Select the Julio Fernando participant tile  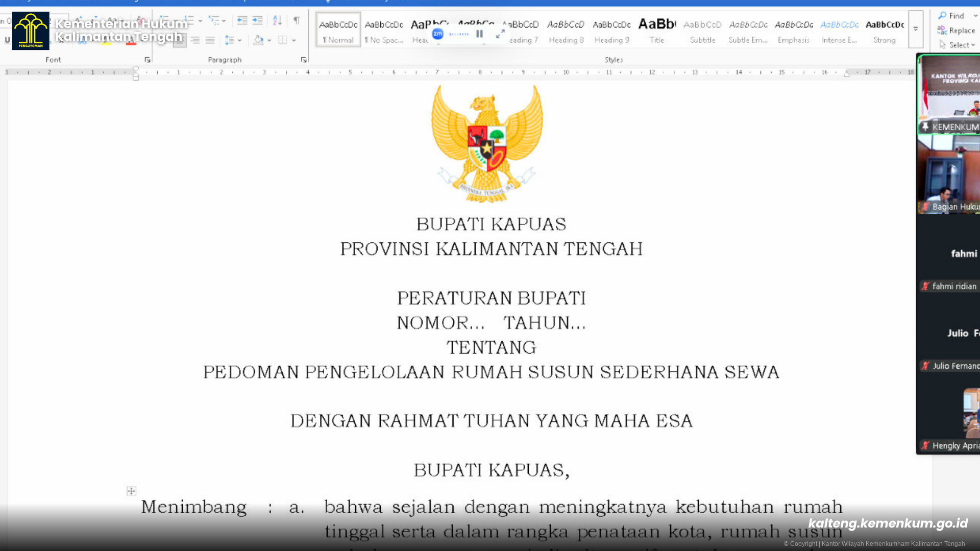point(949,333)
